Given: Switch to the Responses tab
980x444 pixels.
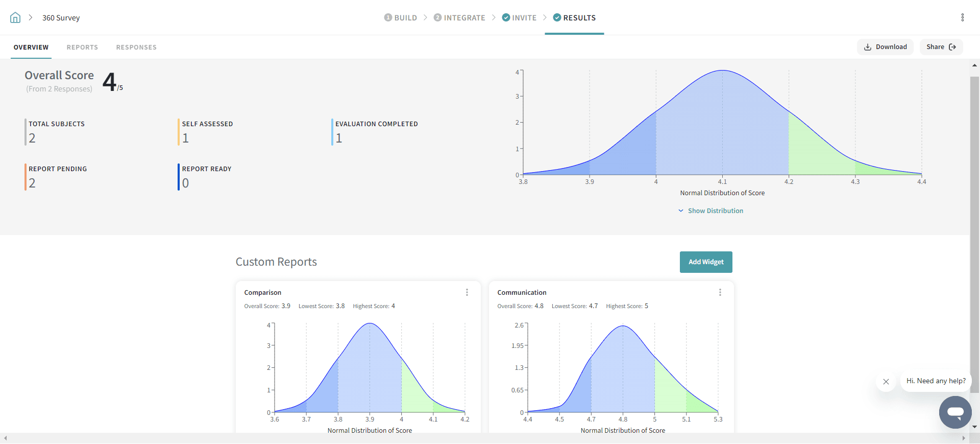Looking at the screenshot, I should (x=136, y=48).
